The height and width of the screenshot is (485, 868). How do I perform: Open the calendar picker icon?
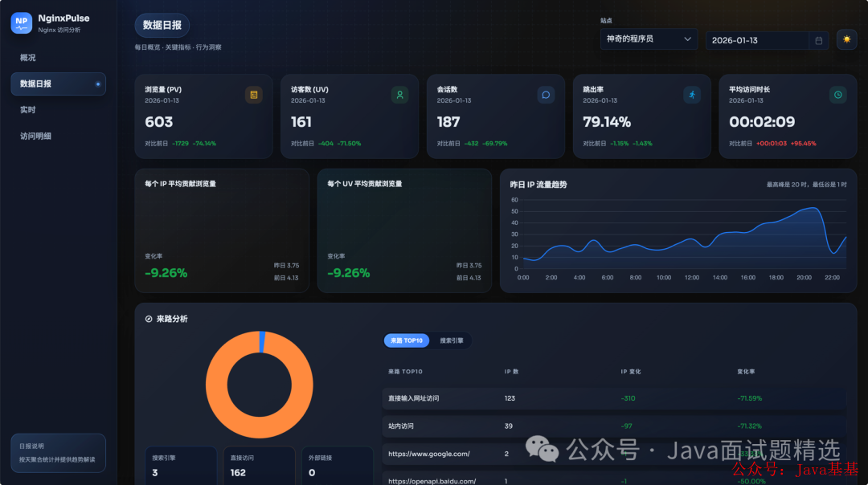tap(819, 40)
